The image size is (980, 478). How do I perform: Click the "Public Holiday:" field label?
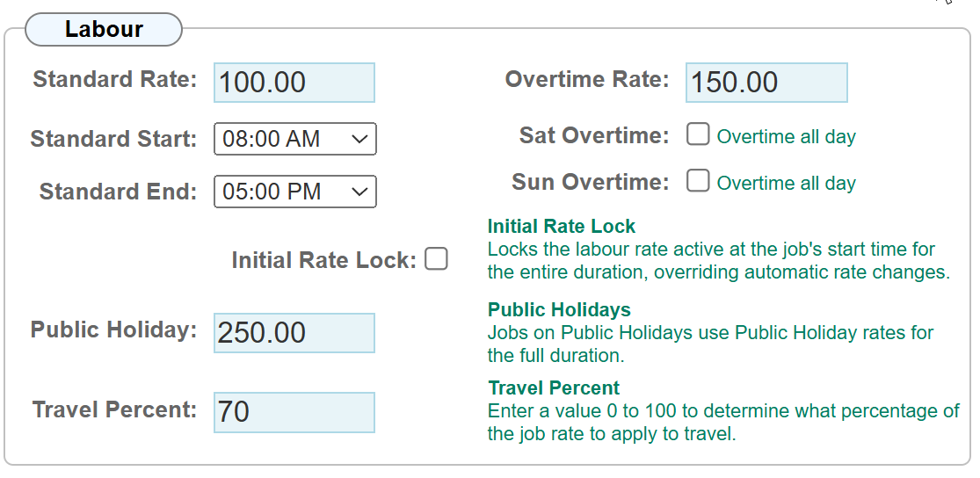(113, 330)
